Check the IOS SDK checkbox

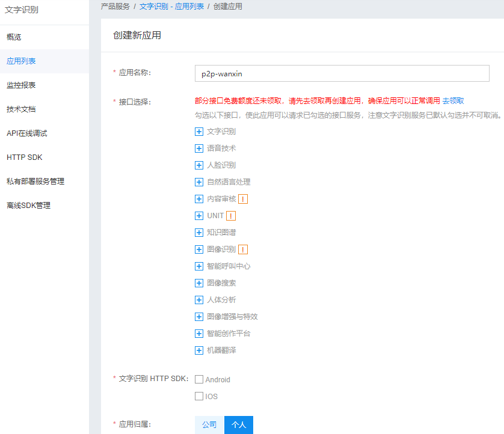199,396
